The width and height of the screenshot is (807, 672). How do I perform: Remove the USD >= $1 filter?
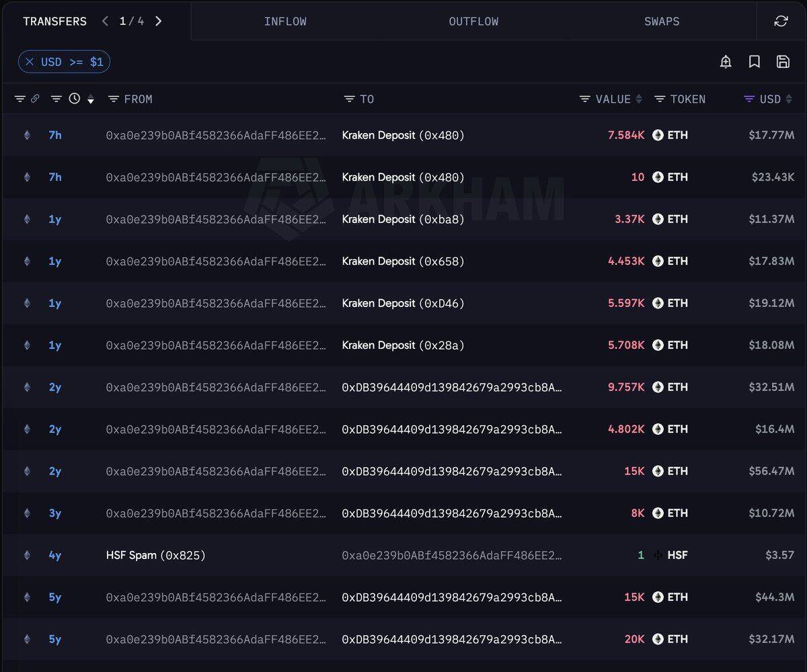pyautogui.click(x=30, y=62)
